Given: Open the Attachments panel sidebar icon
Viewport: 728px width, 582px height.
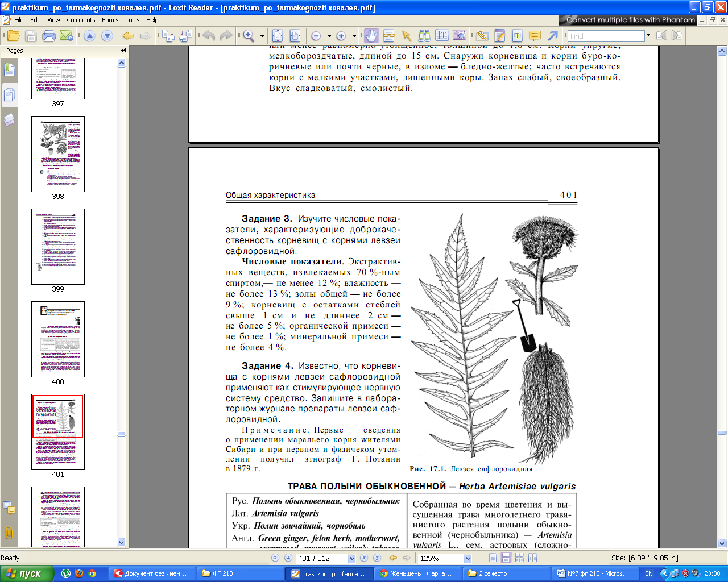Looking at the screenshot, I should [x=9, y=534].
